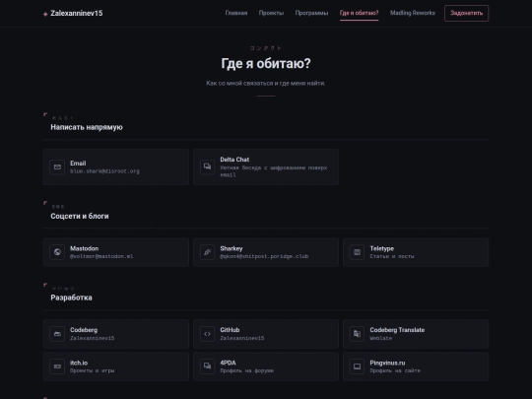Click the Delta Chat description text
Image resolution: width=532 pixels, height=399 pixels.
pyautogui.click(x=274, y=171)
